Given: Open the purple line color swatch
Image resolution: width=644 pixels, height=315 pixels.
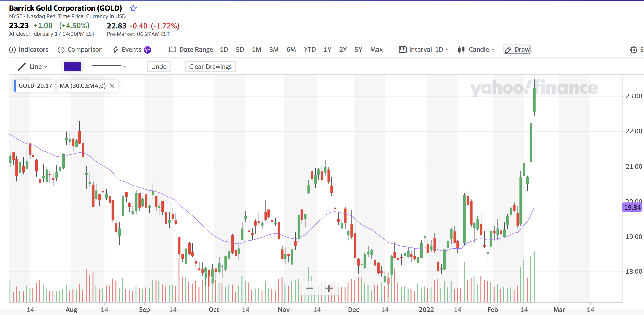Looking at the screenshot, I should point(72,67).
